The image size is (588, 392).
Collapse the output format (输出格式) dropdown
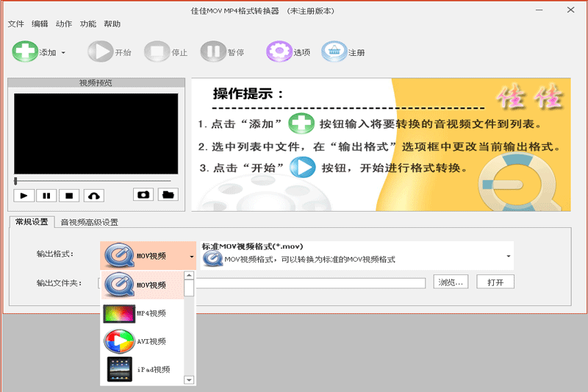coord(192,257)
